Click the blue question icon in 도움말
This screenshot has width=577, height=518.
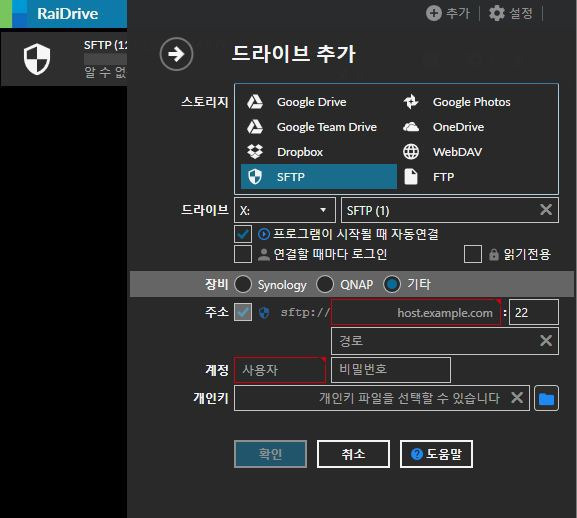click(x=416, y=454)
